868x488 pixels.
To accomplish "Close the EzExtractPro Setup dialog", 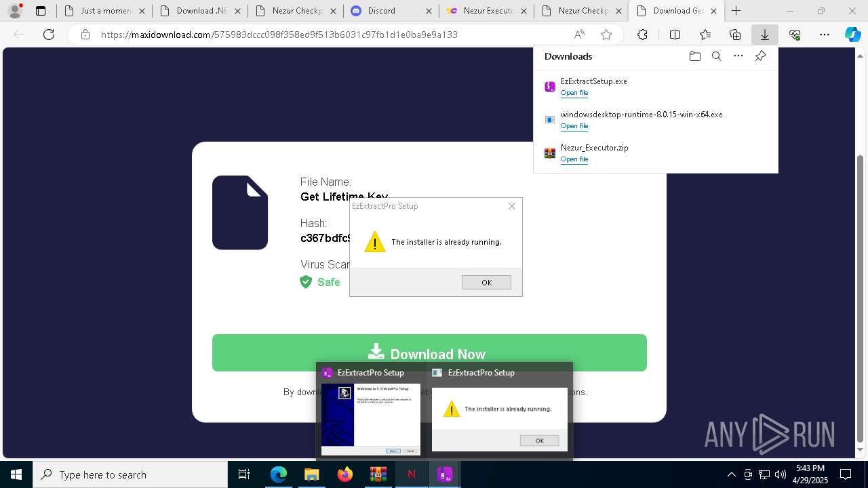I will pyautogui.click(x=512, y=206).
